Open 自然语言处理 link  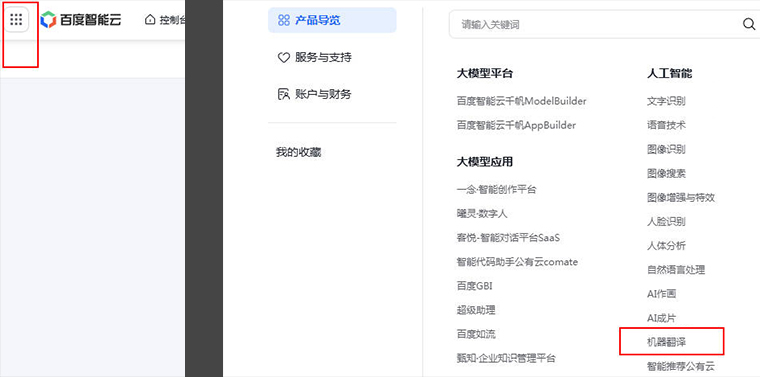tap(676, 269)
